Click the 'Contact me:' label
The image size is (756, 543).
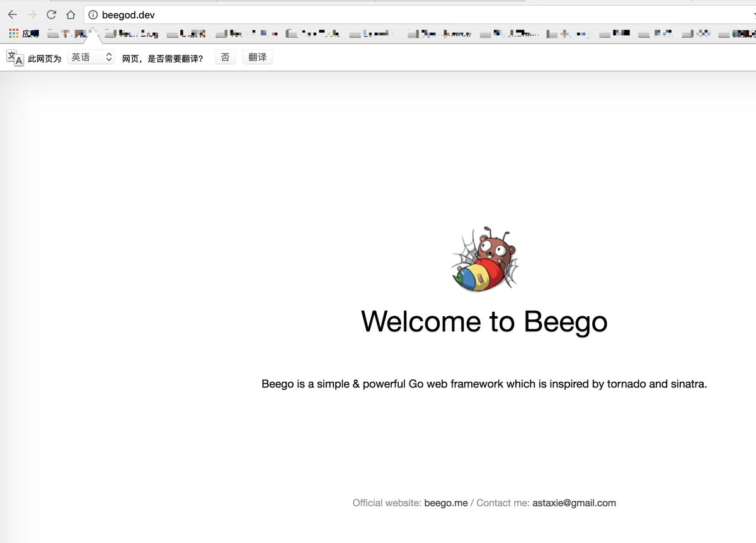[x=503, y=503]
